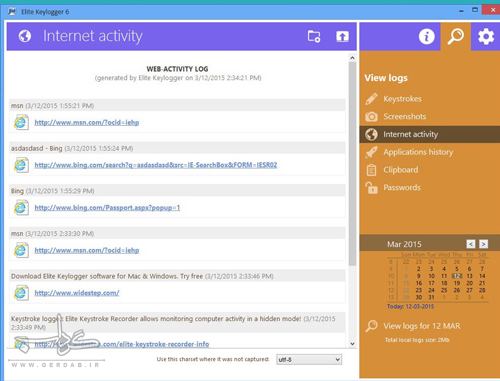
Task: Open first msn.com/?ocid=iehp link at 1:55:21 PM
Action: [x=87, y=122]
